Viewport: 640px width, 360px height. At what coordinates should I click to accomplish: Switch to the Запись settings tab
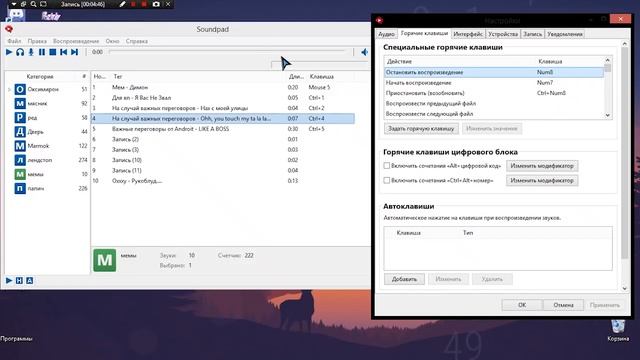click(x=533, y=34)
